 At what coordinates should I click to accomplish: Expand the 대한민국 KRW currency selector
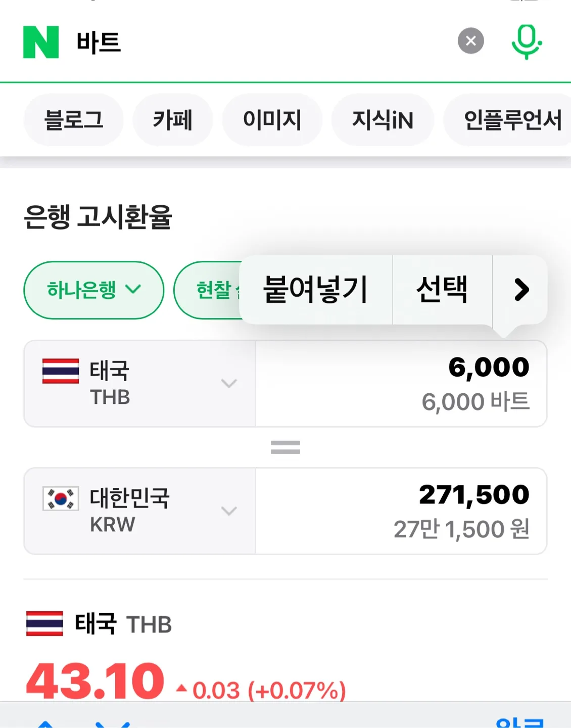coord(140,511)
